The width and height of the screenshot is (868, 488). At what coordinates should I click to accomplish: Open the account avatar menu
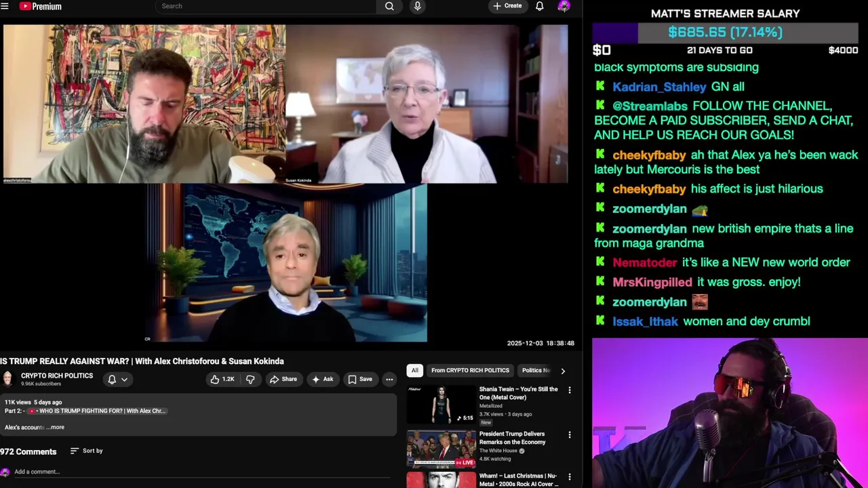coord(564,6)
